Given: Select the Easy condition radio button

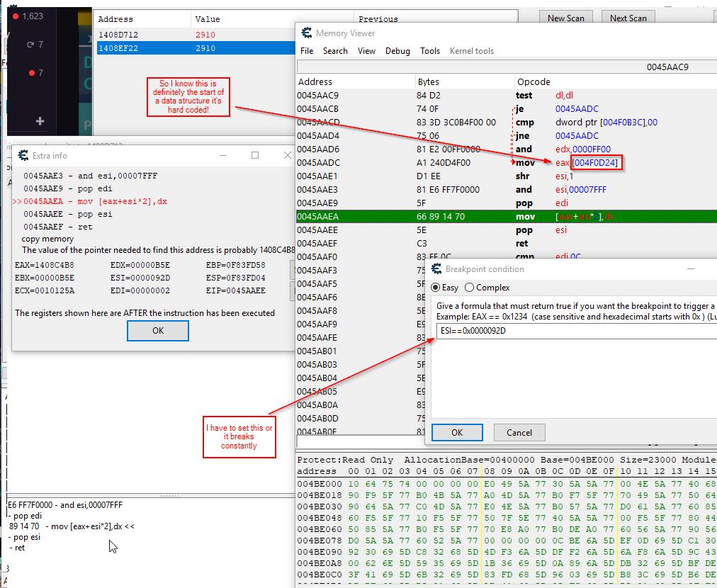Looking at the screenshot, I should [436, 288].
